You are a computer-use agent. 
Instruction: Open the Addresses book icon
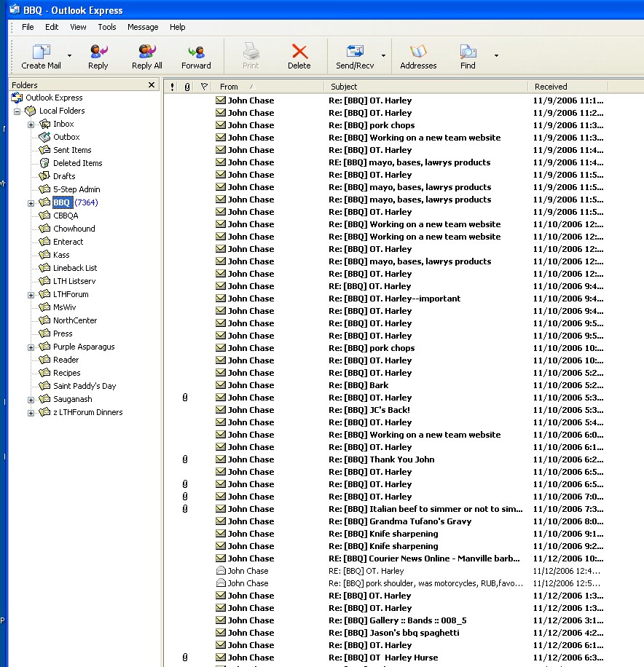(x=418, y=52)
